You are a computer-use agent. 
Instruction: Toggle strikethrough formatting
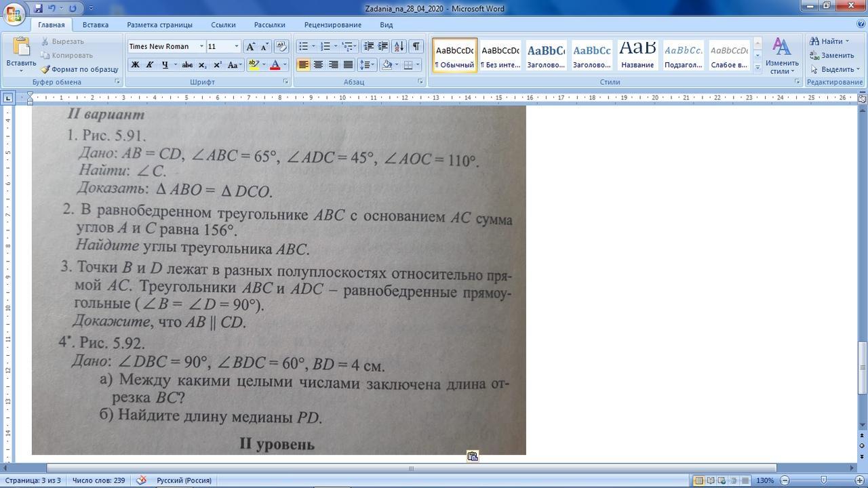187,65
